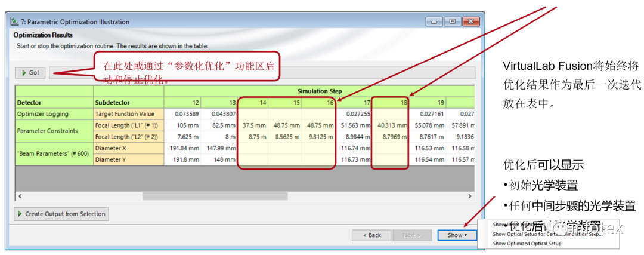Select Focal Length ("L2" (# 2)) label
Image resolution: width=644 pixels, height=255 pixels.
tap(129, 137)
